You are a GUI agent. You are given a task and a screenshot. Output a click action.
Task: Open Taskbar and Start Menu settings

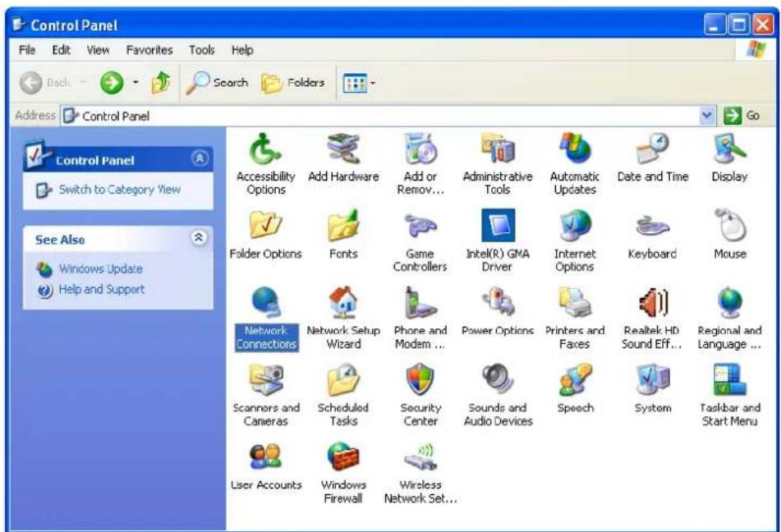point(730,396)
